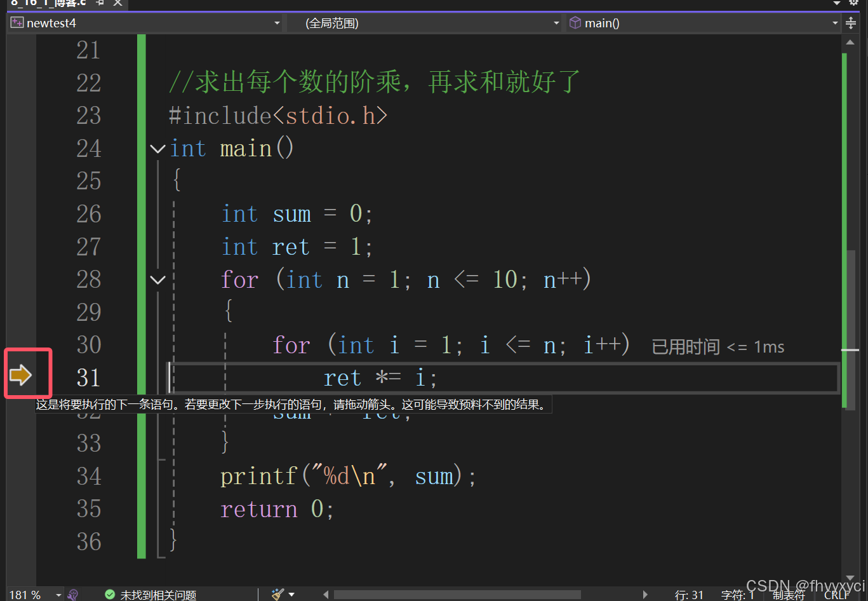The width and height of the screenshot is (868, 601).
Task: Click the CRLF line ending setting
Action: point(837,595)
